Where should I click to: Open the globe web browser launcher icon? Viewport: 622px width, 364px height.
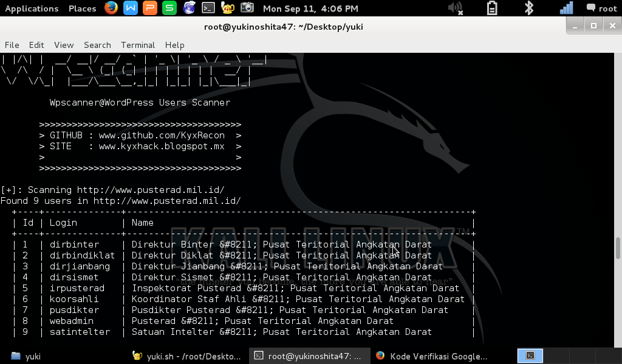189,8
